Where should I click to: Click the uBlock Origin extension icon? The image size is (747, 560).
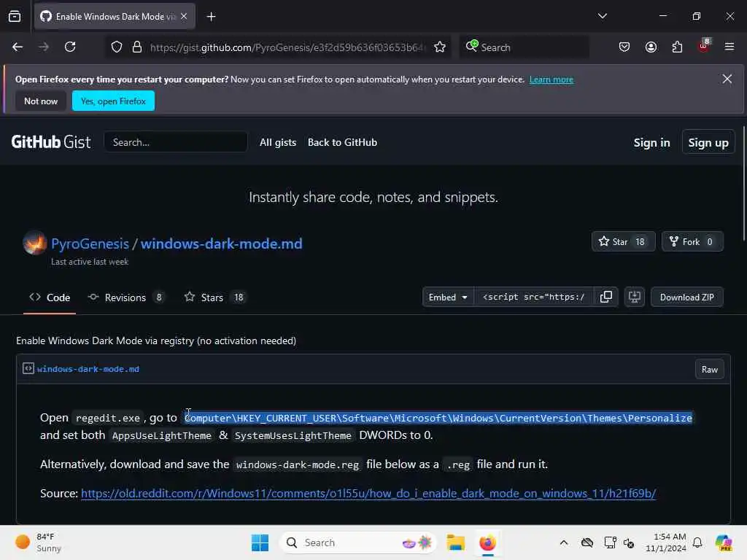[704, 46]
